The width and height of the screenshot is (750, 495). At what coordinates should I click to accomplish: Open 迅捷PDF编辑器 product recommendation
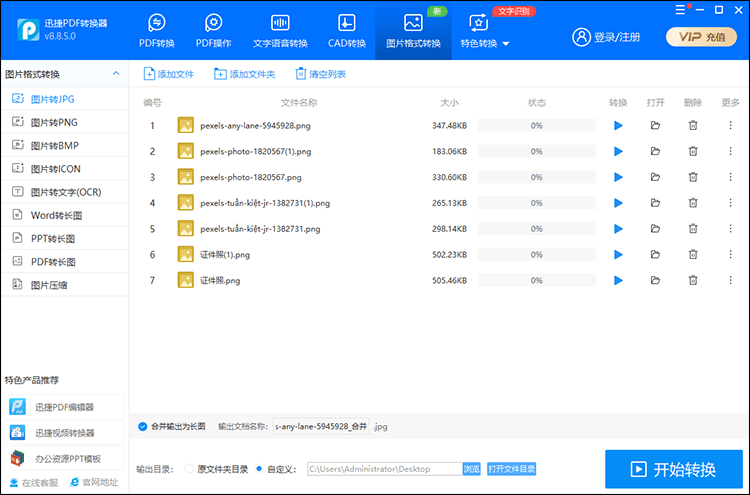pos(64,407)
